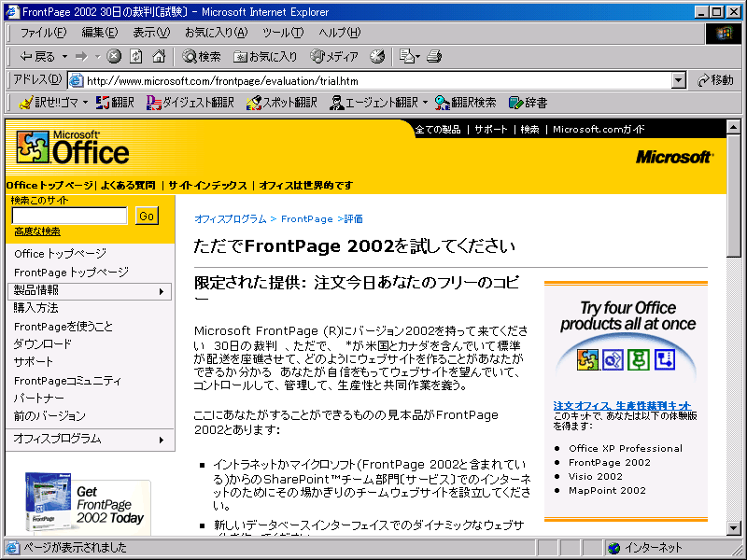Click the 移動 (Go) button
747x560 pixels.
[x=715, y=80]
